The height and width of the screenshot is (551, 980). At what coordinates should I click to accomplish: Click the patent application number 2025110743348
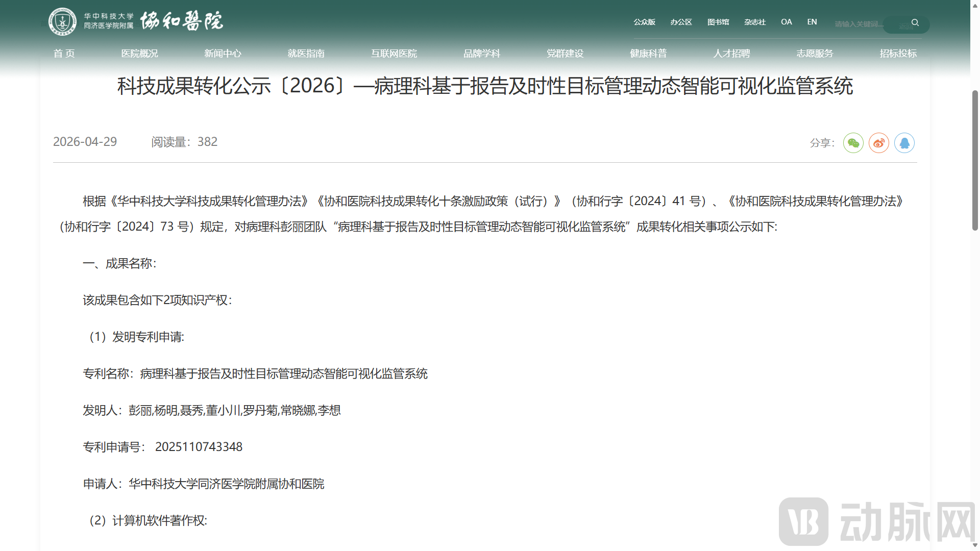tap(199, 447)
